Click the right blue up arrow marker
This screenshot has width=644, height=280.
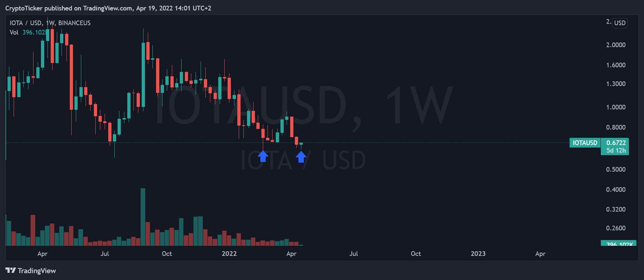[301, 156]
